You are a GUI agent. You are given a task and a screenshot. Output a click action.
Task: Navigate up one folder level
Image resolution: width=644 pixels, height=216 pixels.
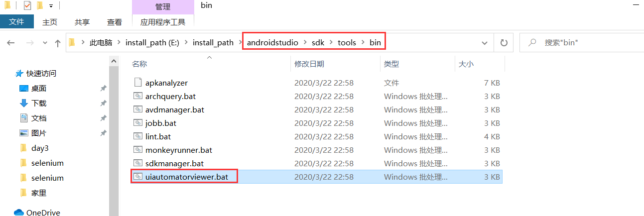point(58,43)
